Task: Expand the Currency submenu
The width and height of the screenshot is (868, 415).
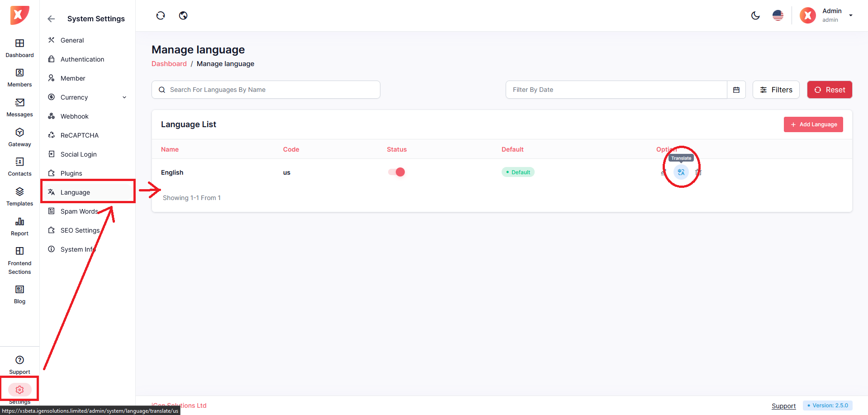Action: click(124, 97)
